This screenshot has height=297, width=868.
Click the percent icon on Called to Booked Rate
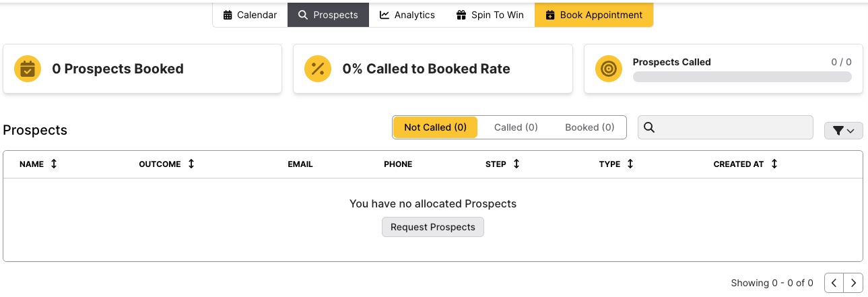[x=318, y=69]
